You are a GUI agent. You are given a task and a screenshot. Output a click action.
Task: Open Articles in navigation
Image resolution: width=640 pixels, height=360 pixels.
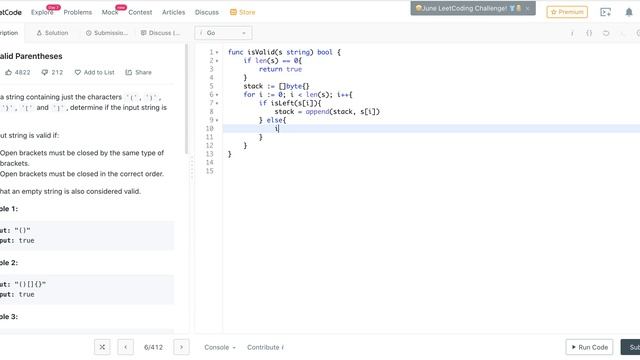pos(173,12)
